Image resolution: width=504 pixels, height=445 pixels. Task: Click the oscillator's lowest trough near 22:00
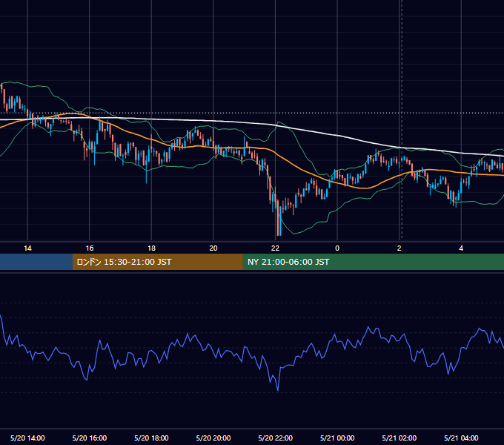click(x=278, y=389)
